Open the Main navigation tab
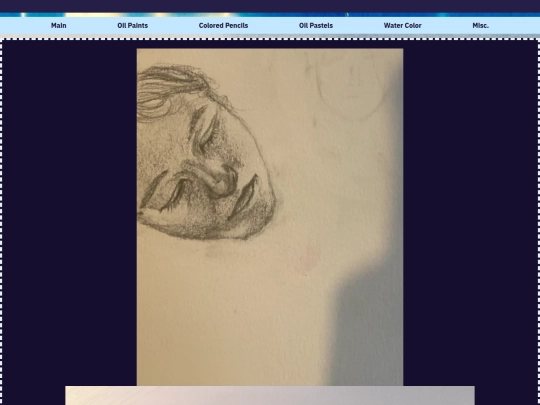The width and height of the screenshot is (540, 405). [59, 25]
